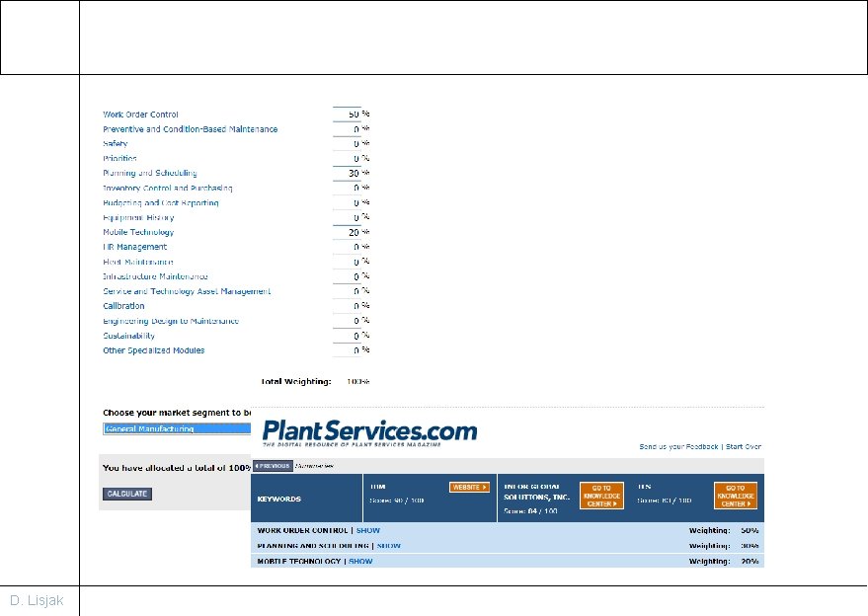Screen dimensions: 868x616
Task: Focus the Planning and Scheduling percentage field
Action: tap(347, 173)
